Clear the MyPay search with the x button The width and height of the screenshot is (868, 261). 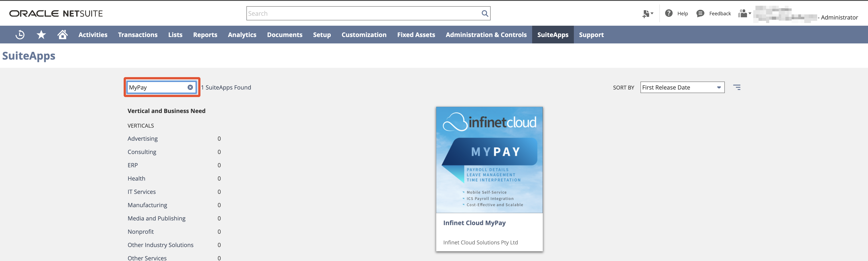(190, 87)
